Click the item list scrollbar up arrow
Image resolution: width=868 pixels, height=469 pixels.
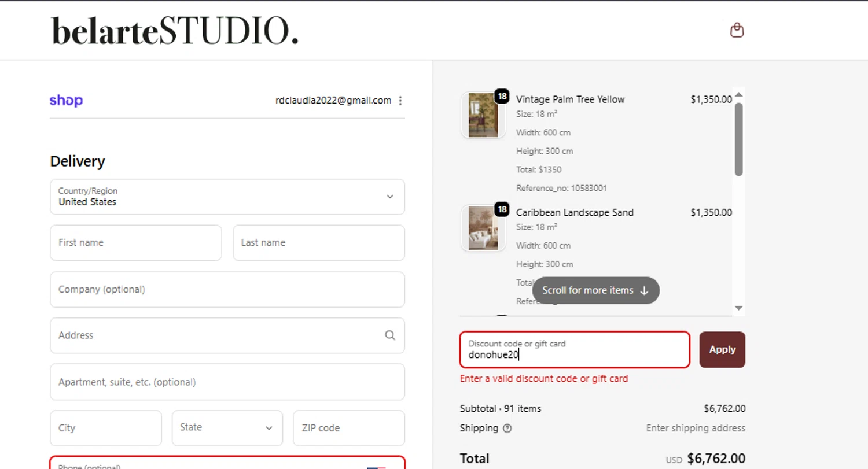(738, 94)
